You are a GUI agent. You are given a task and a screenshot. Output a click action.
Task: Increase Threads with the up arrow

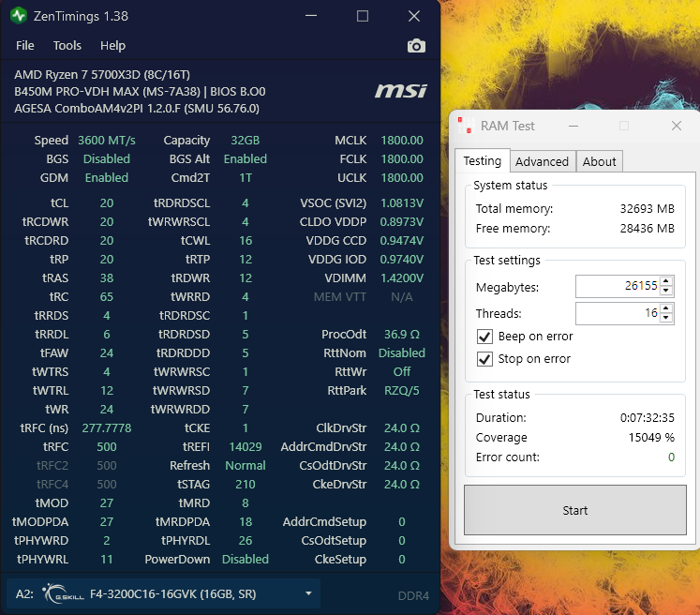pyautogui.click(x=665, y=308)
